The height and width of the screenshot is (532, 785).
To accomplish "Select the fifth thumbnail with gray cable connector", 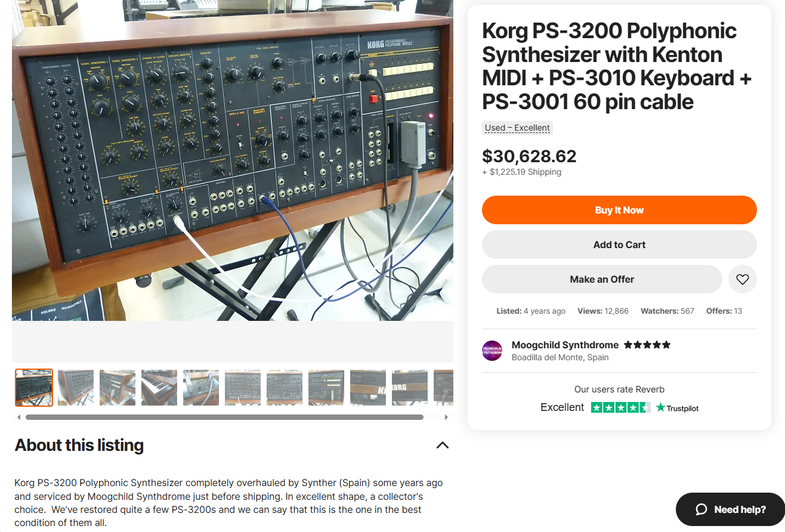I will (x=201, y=388).
